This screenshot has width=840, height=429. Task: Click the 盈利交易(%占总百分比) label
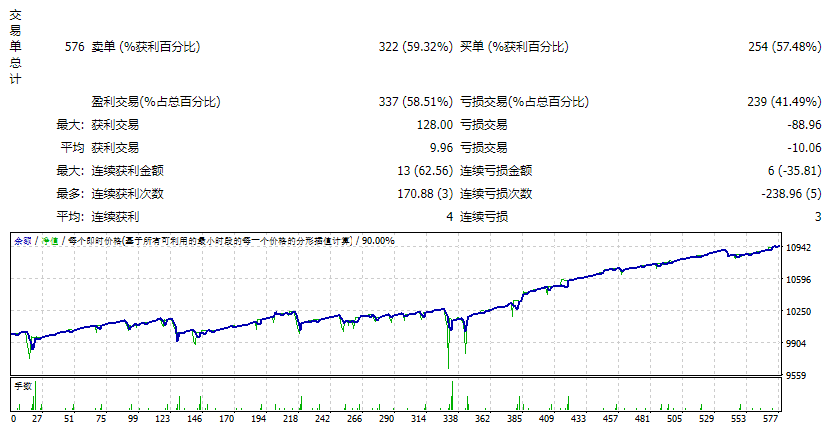pyautogui.click(x=156, y=102)
